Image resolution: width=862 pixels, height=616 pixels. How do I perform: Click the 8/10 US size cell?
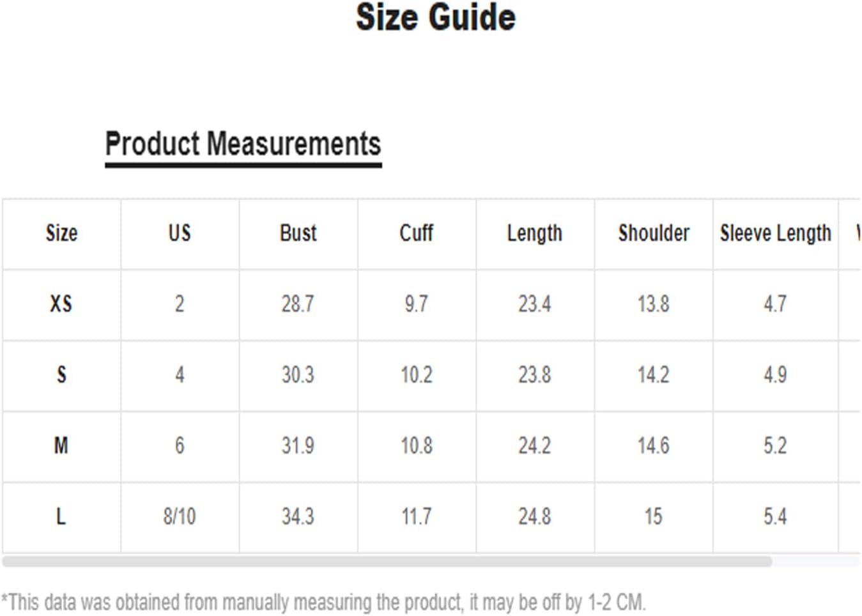(180, 516)
